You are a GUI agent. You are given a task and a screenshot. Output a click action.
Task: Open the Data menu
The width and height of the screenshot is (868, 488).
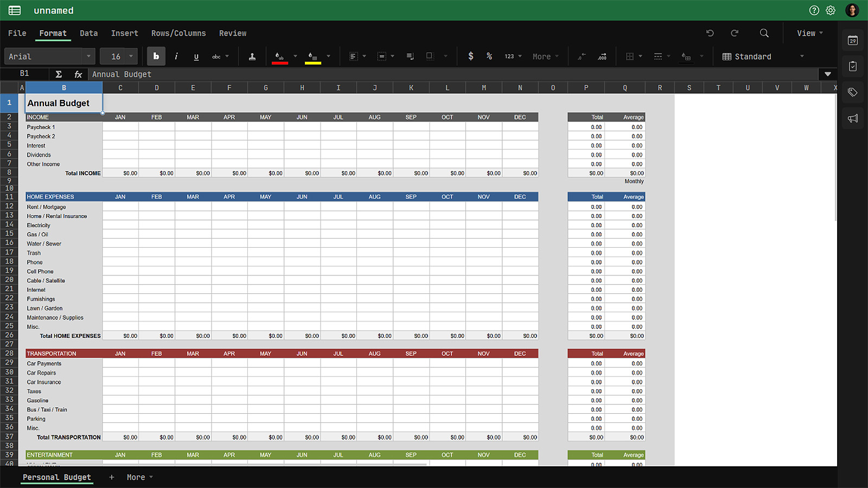[88, 33]
